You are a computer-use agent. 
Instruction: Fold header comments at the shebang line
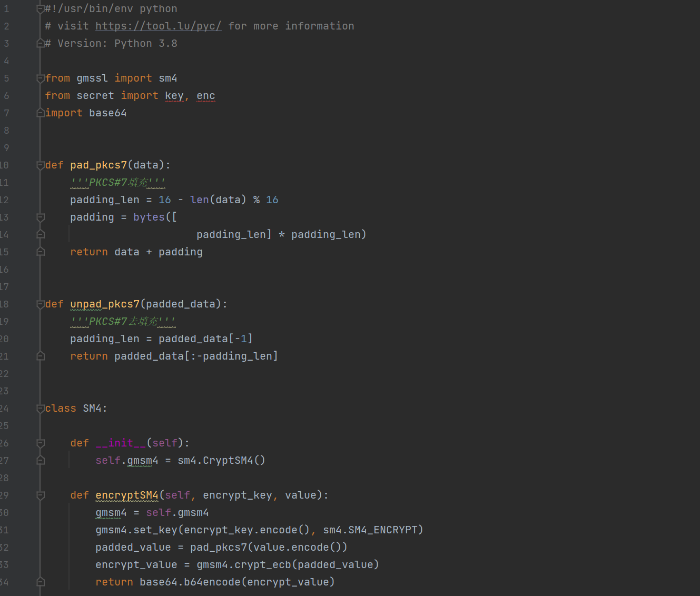(x=41, y=9)
